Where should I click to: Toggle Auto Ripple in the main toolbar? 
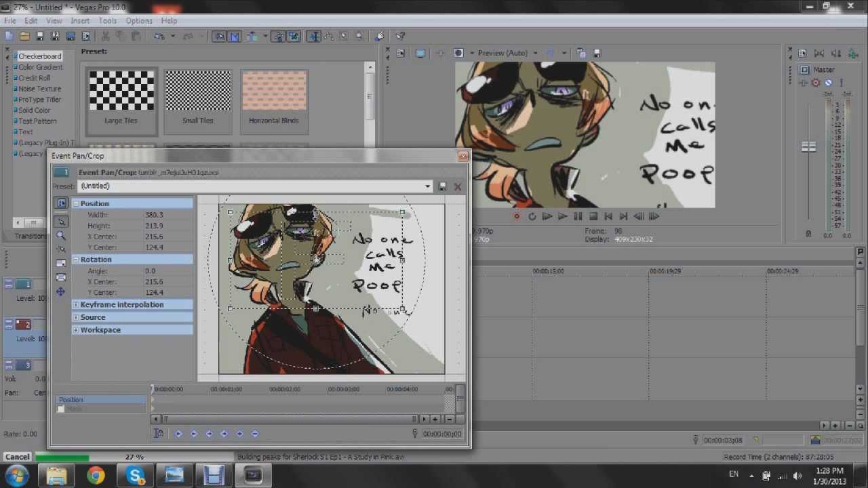[x=252, y=36]
